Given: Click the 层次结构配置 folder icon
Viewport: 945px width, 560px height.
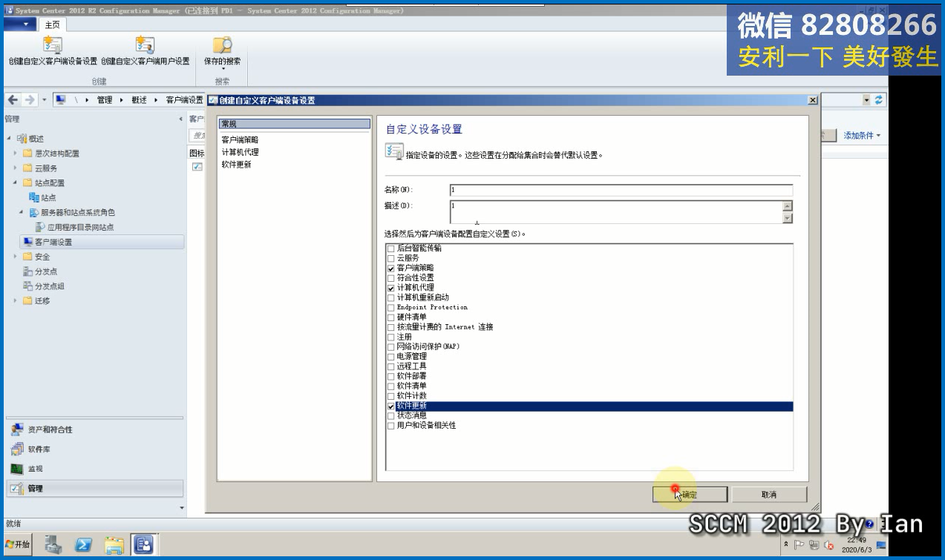Looking at the screenshot, I should tap(28, 154).
